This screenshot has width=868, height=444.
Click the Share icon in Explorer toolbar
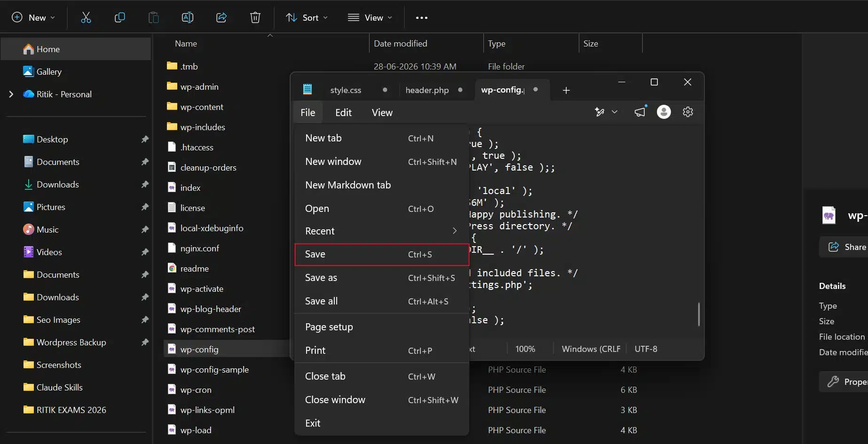pyautogui.click(x=221, y=17)
